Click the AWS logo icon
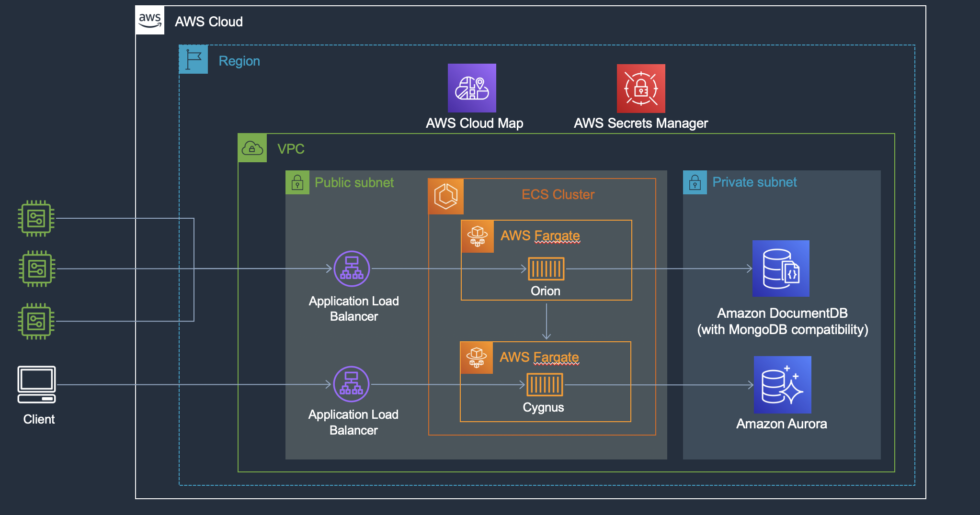The height and width of the screenshot is (515, 980). click(150, 20)
